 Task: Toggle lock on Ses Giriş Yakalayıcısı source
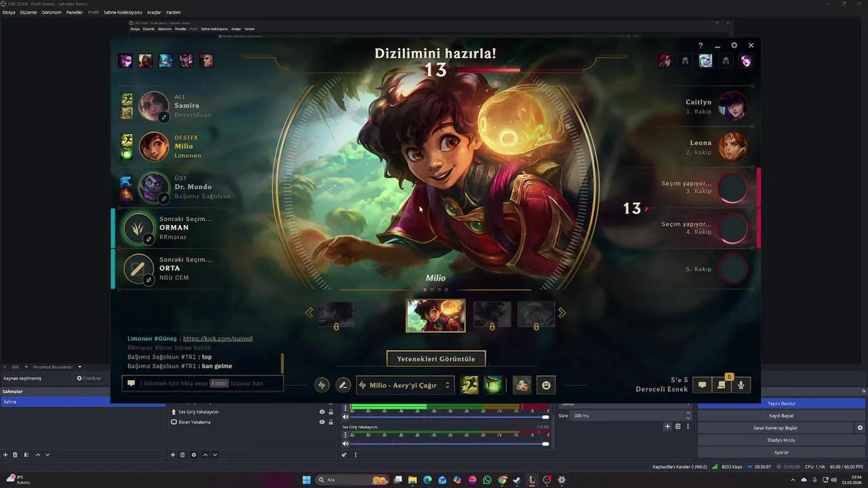tap(331, 411)
